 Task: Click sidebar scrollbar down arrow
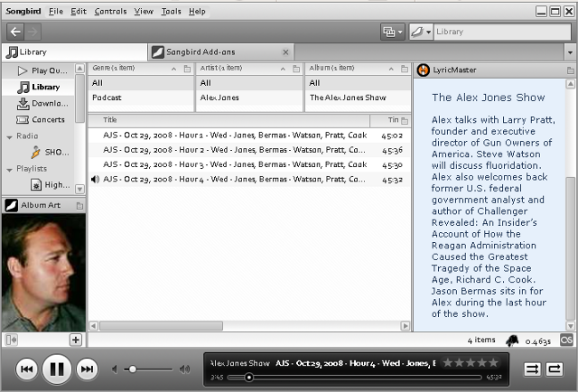(80, 189)
